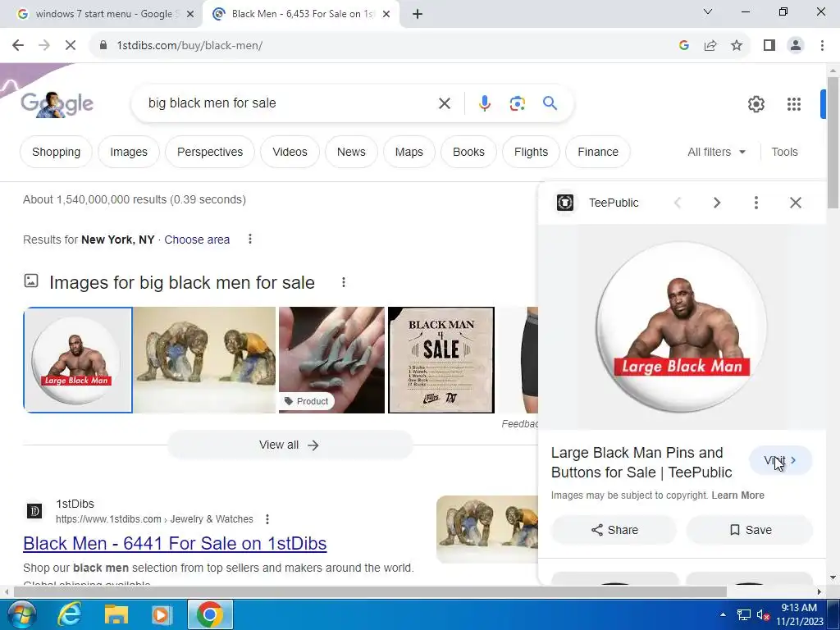Filter results by Flights
Screen dimensions: 840x630
pos(531,152)
